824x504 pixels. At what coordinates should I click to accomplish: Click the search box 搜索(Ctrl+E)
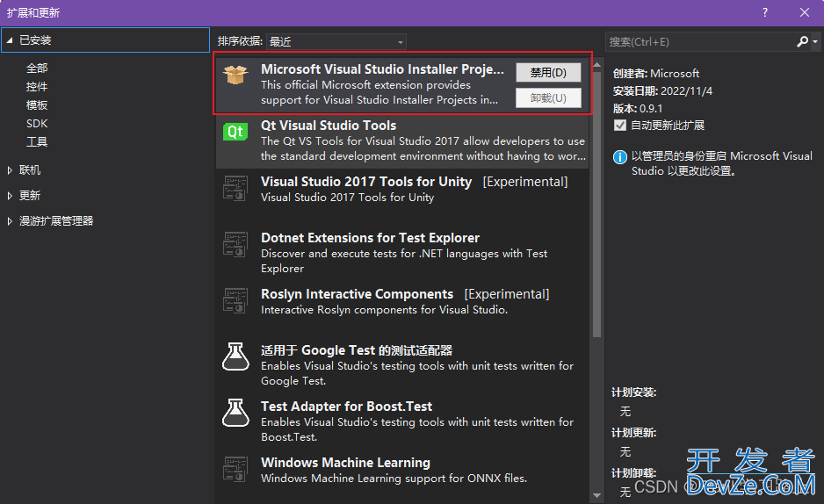pyautogui.click(x=702, y=41)
